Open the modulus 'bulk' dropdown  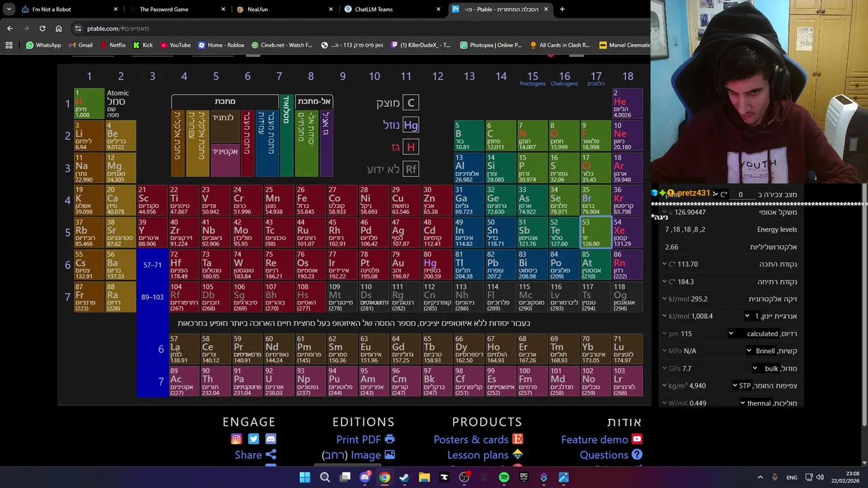click(x=766, y=369)
